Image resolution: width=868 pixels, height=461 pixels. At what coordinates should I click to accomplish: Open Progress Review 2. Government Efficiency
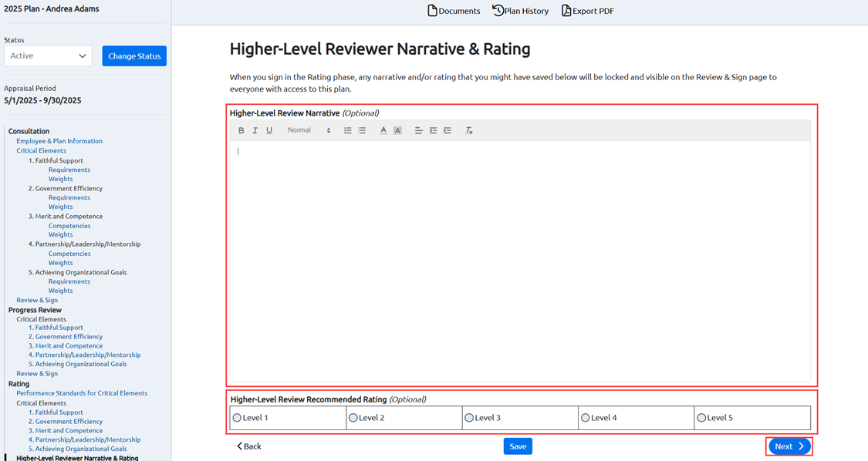66,336
